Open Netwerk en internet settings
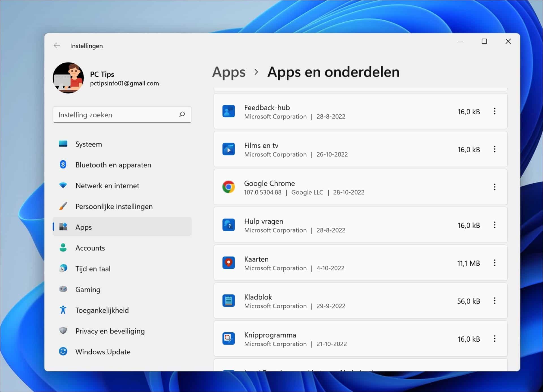This screenshot has width=543, height=392. pos(107,186)
